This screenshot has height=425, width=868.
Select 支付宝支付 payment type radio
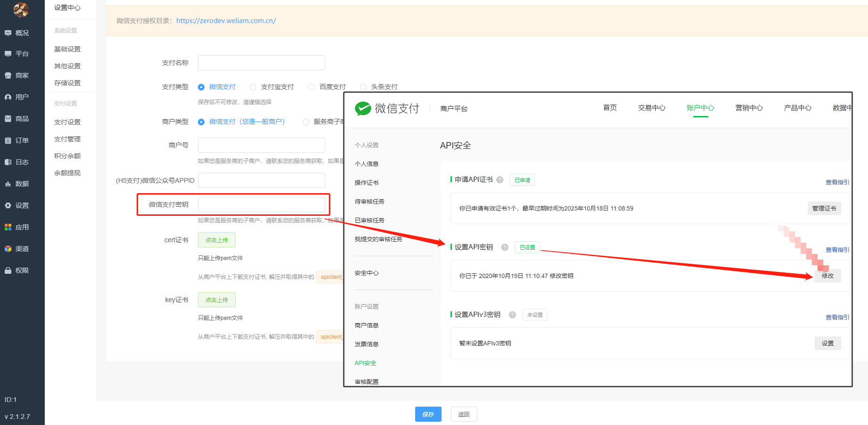[x=253, y=87]
